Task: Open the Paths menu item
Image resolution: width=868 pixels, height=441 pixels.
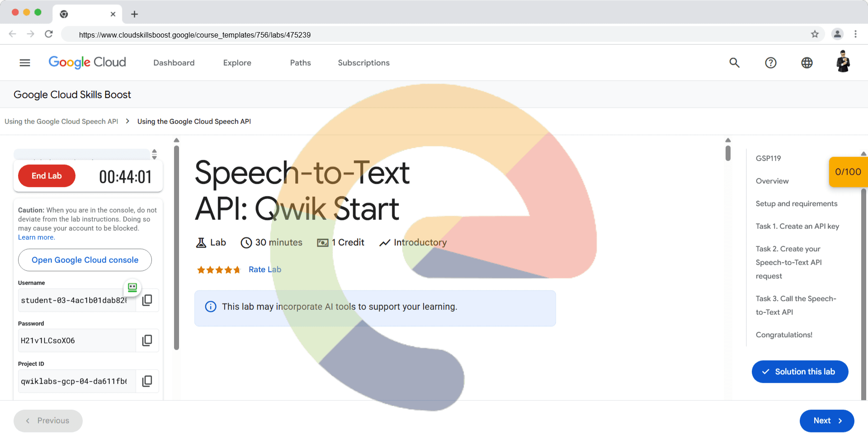Action: (301, 63)
